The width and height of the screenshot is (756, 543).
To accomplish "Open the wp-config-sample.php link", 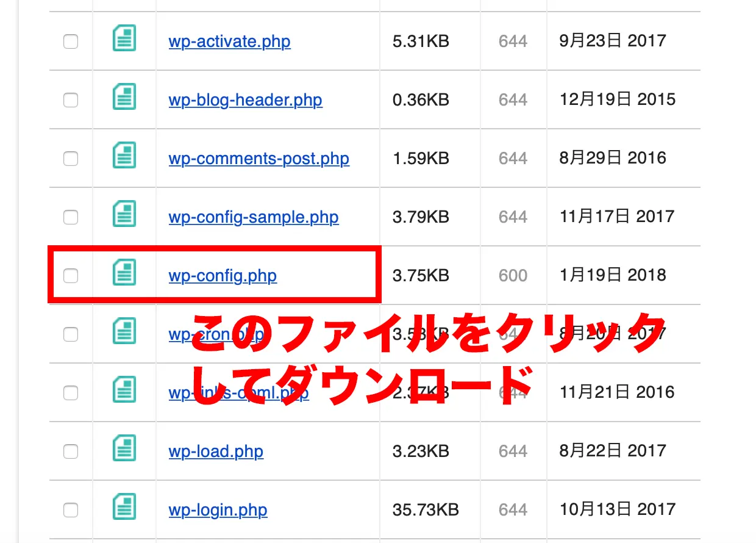I will [x=253, y=217].
